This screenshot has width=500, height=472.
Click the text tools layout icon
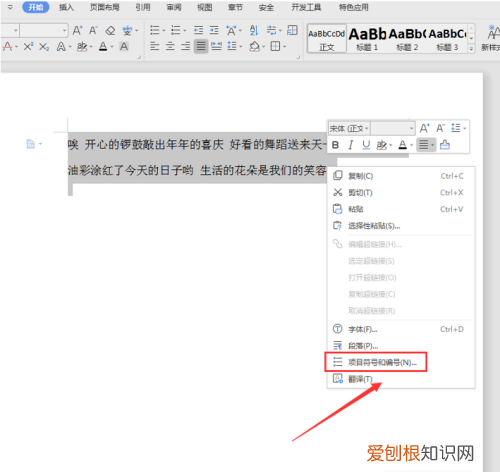pyautogui.click(x=292, y=30)
